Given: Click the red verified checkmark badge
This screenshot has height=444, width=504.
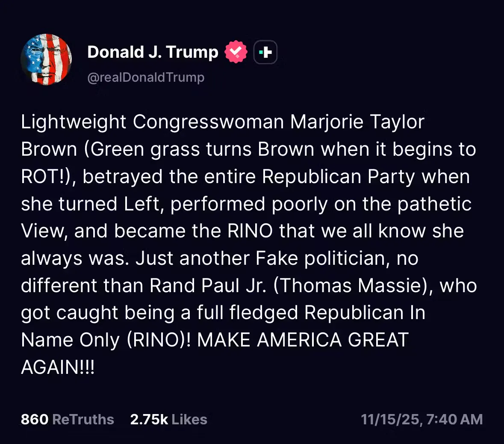Looking at the screenshot, I should point(236,52).
